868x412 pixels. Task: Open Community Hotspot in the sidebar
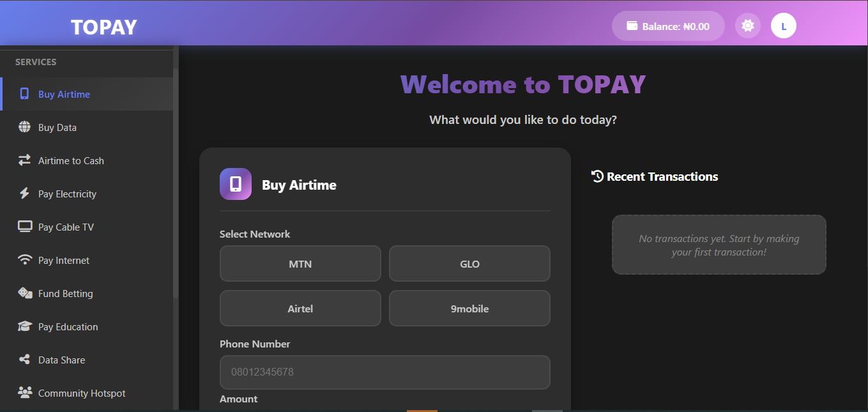(x=87, y=393)
